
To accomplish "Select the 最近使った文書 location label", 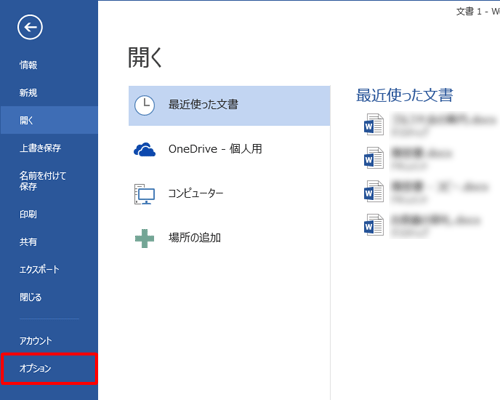I will (x=203, y=105).
